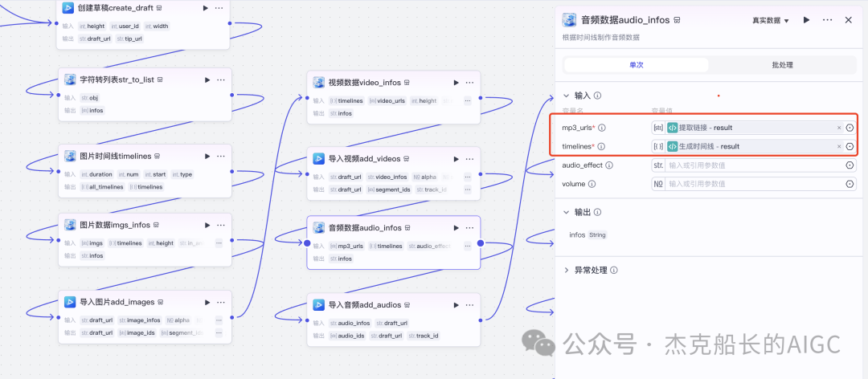Viewport: 868px width, 379px height.
Task: Click the 导入音频add_audios node icon
Action: coord(318,305)
